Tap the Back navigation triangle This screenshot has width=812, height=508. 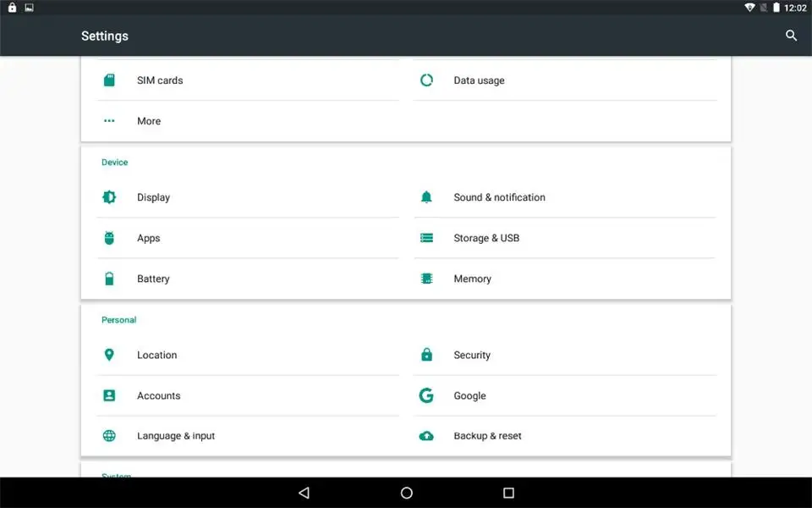304,493
